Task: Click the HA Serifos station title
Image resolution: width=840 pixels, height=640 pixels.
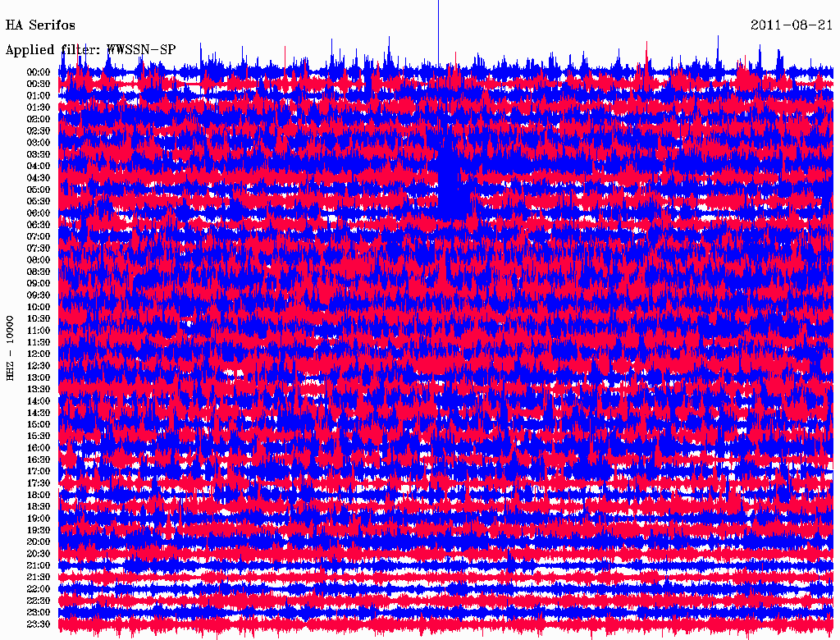Action: [40, 25]
